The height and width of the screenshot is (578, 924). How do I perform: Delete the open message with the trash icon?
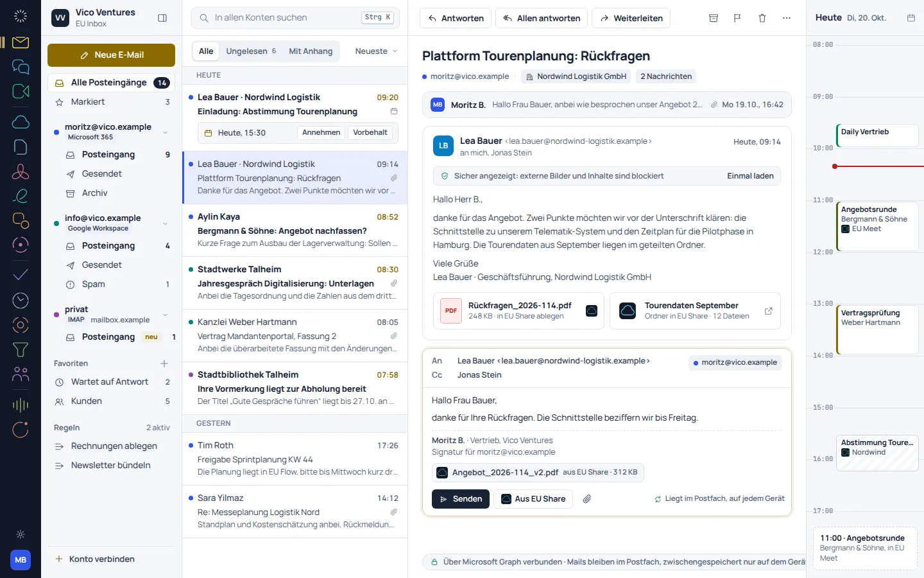click(x=762, y=18)
